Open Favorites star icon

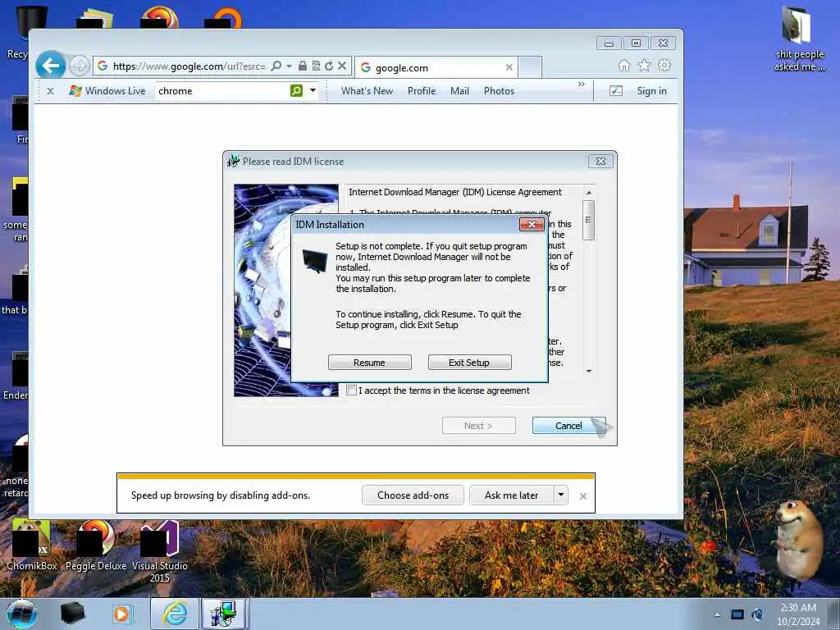tap(644, 66)
